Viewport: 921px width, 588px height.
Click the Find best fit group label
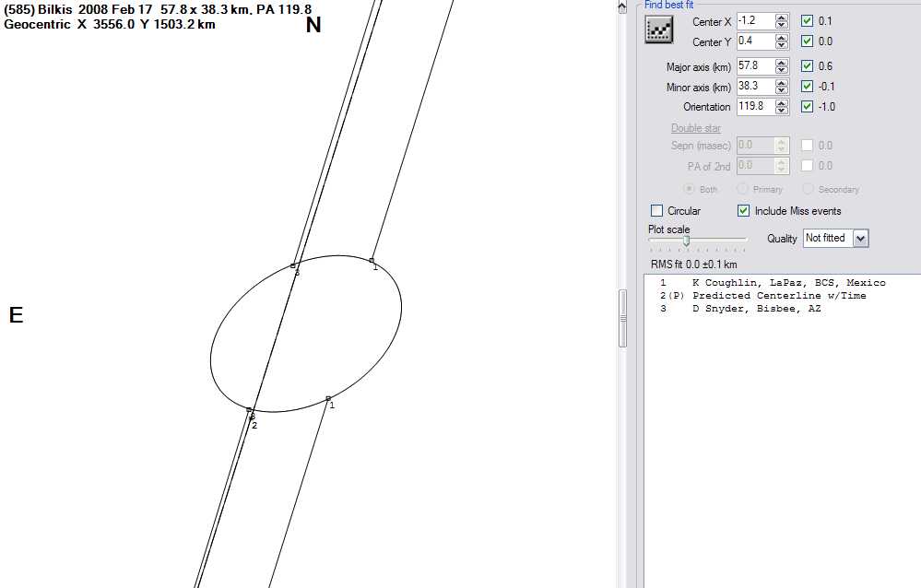668,5
